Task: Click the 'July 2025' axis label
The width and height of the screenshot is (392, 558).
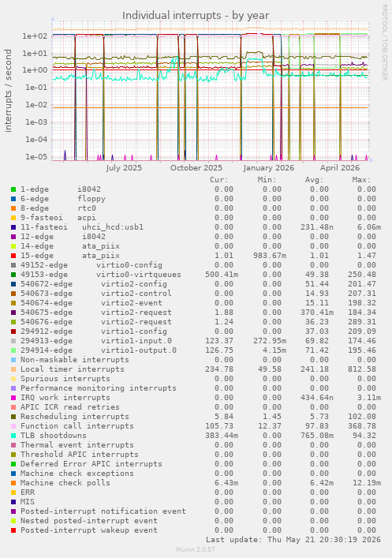Action: 124,167
